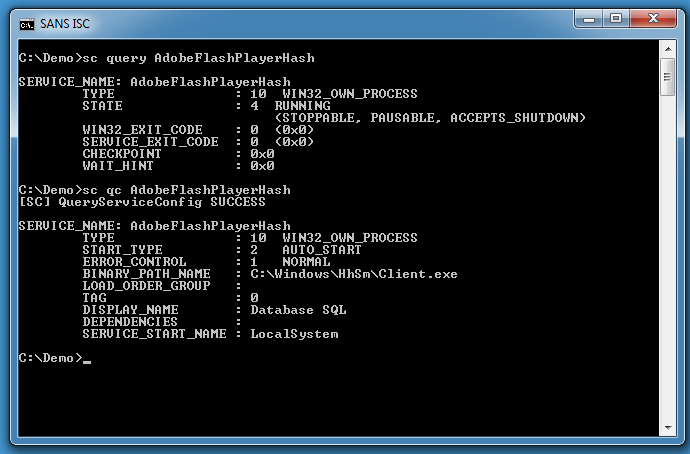
Task: Click the vertical scrollbar thumb
Action: 668,77
